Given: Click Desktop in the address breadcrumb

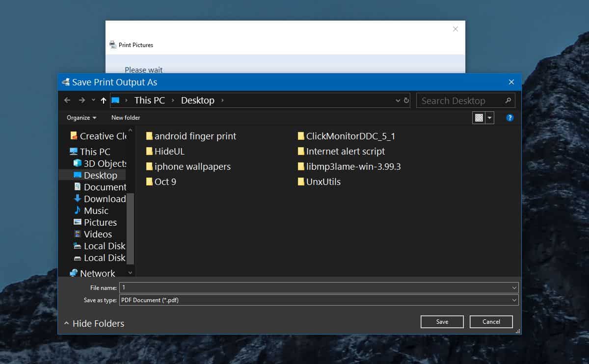Looking at the screenshot, I should [197, 100].
